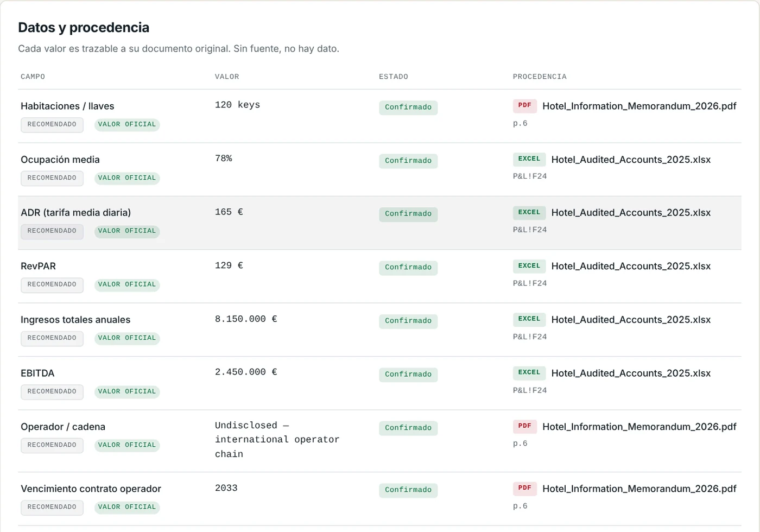Screen dimensions: 760x532
Task: Click Confirmado status for EBITDA
Action: (x=408, y=375)
